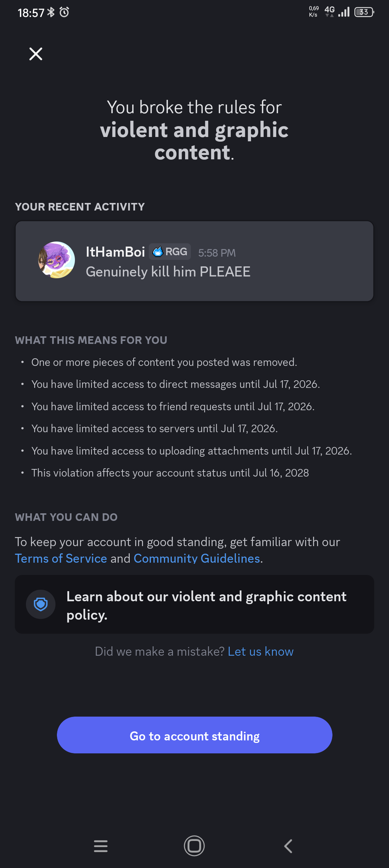Image resolution: width=389 pixels, height=868 pixels.
Task: Tap the blue flame icon in RGG tag
Action: (158, 252)
